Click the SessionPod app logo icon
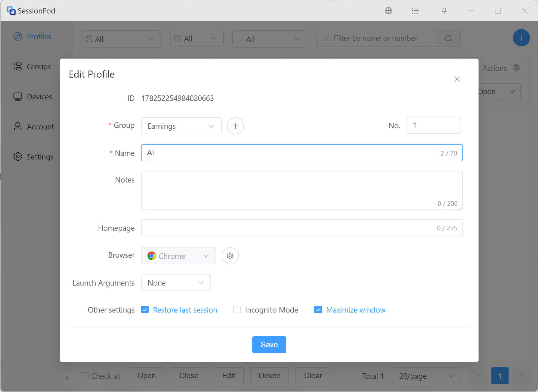 (x=11, y=11)
